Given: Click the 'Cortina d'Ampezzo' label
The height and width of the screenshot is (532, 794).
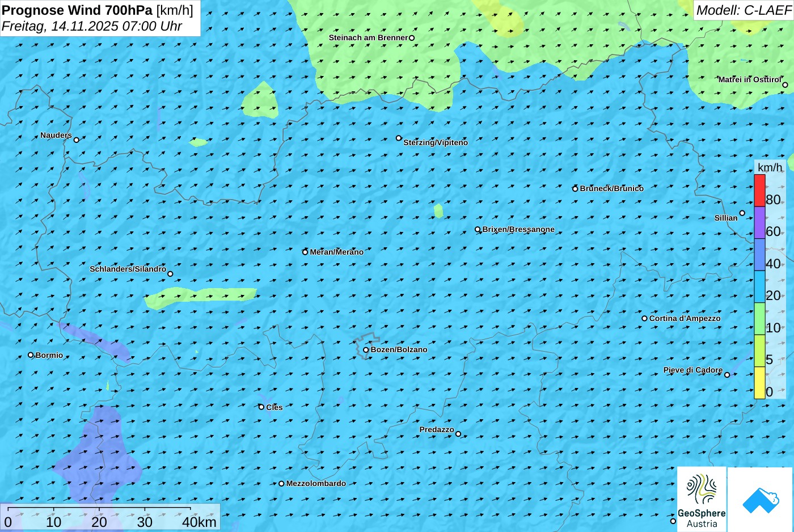Looking at the screenshot, I should (685, 318).
